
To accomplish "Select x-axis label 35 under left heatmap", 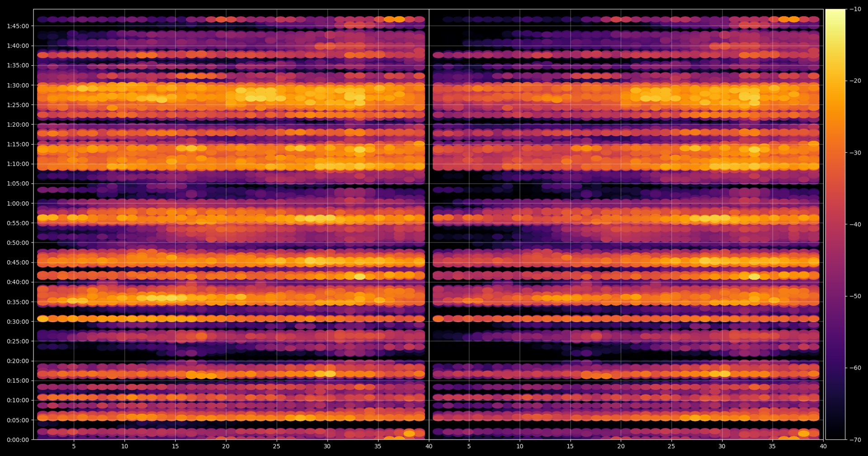I will point(378,446).
